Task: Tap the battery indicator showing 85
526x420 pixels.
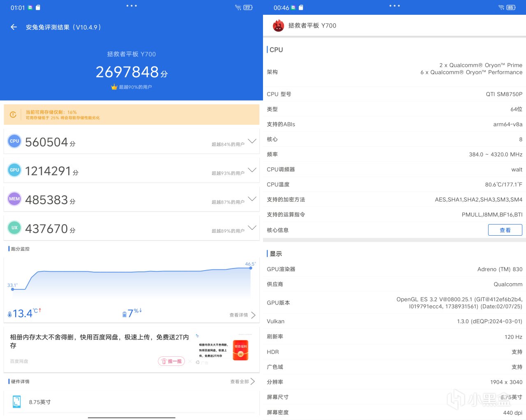Action: [511, 7]
